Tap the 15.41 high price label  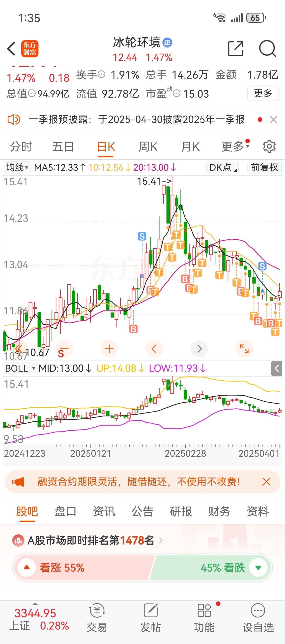coord(154,181)
